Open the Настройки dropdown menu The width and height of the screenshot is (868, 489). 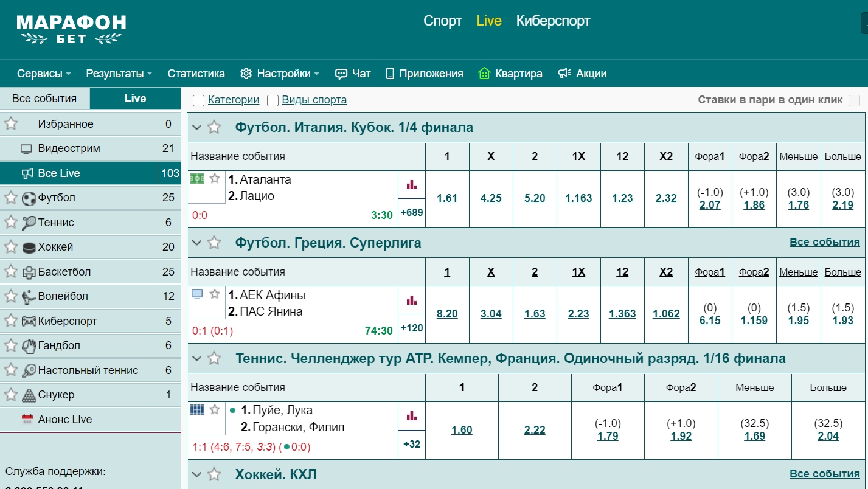click(280, 74)
